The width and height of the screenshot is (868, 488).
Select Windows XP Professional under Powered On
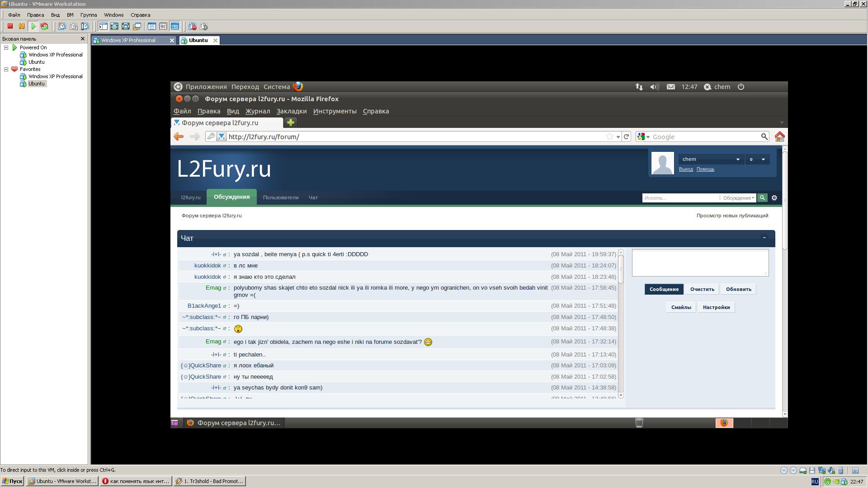pos(55,55)
